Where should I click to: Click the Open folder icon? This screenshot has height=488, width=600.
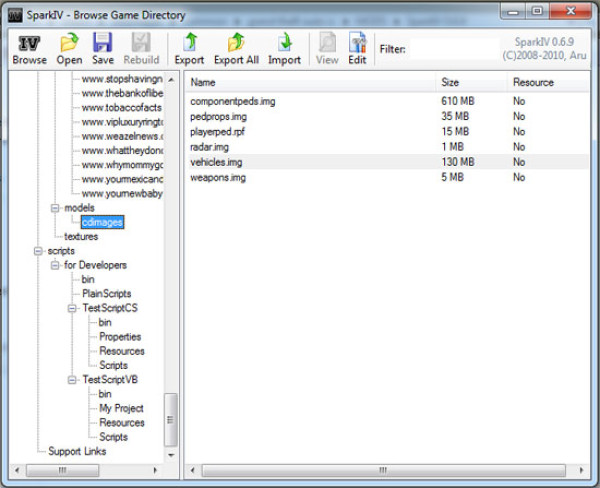point(69,47)
